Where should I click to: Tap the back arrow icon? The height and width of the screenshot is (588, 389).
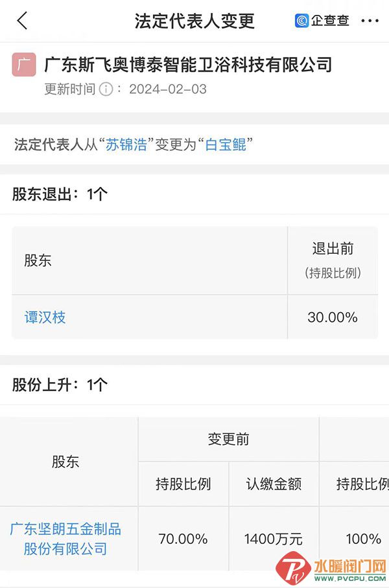[x=23, y=20]
